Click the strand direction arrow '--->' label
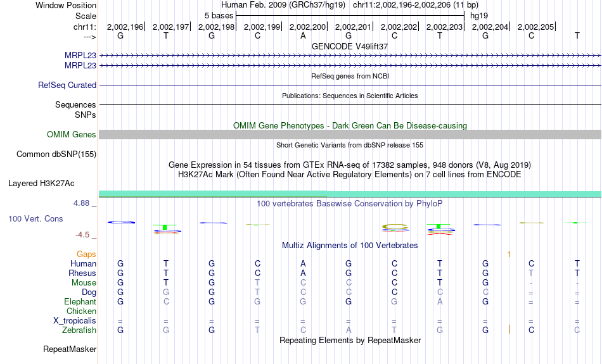602x364 pixels. coord(90,37)
